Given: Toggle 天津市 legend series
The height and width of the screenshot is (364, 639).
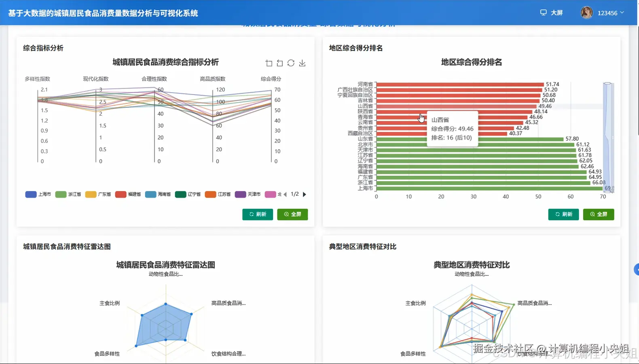Looking at the screenshot, I should [x=248, y=195].
